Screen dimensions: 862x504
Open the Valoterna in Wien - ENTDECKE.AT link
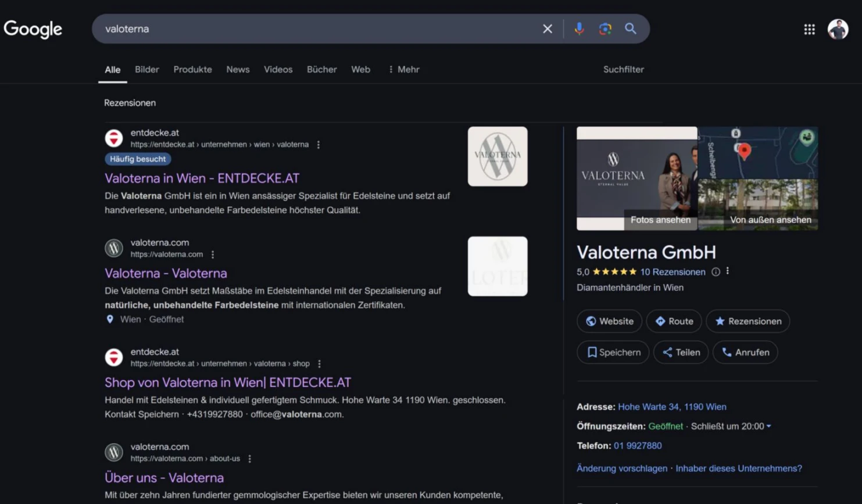click(202, 178)
